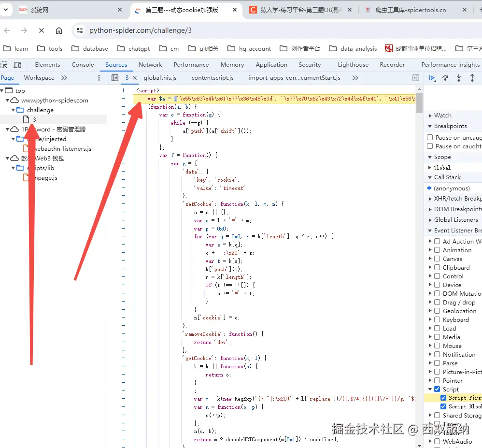This screenshot has height=448, width=482.
Task: Collapse www.python-spider.com tree node
Action: (x=8, y=101)
